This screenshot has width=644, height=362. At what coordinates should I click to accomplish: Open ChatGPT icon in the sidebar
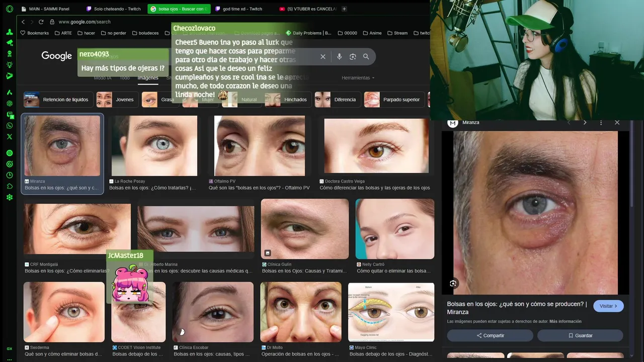[10, 104]
